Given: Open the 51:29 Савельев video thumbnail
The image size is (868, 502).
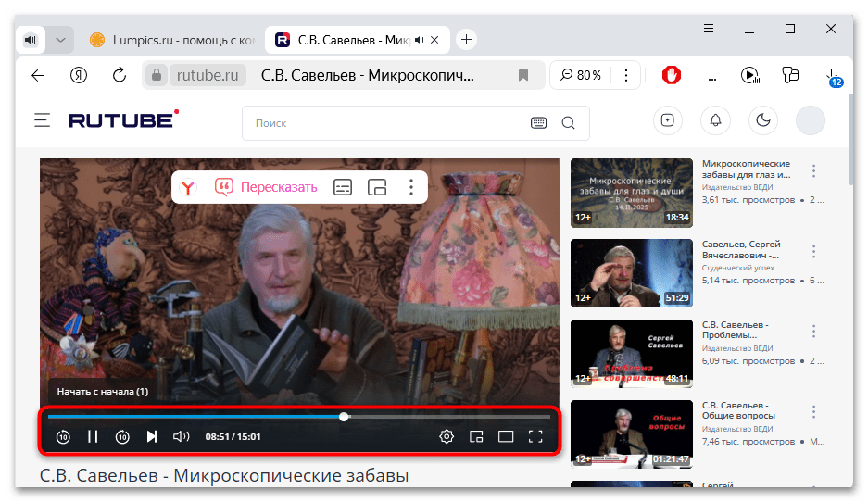Looking at the screenshot, I should [632, 273].
